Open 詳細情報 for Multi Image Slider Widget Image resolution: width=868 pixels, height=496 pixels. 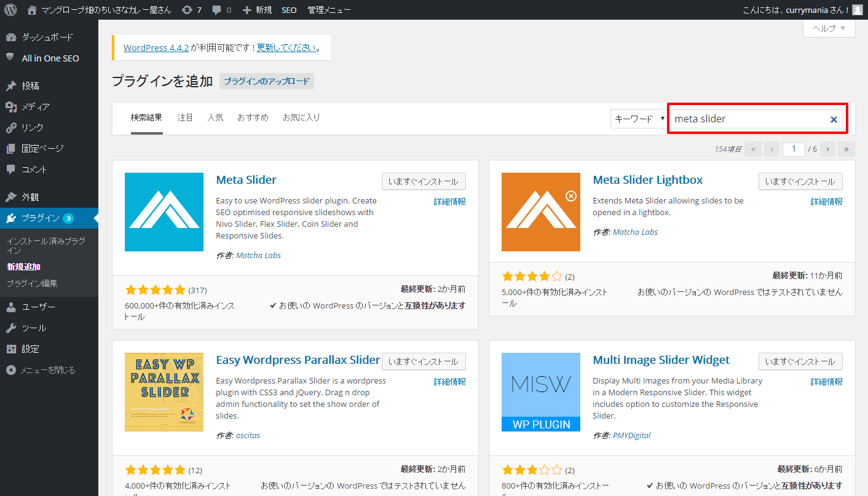pyautogui.click(x=826, y=382)
